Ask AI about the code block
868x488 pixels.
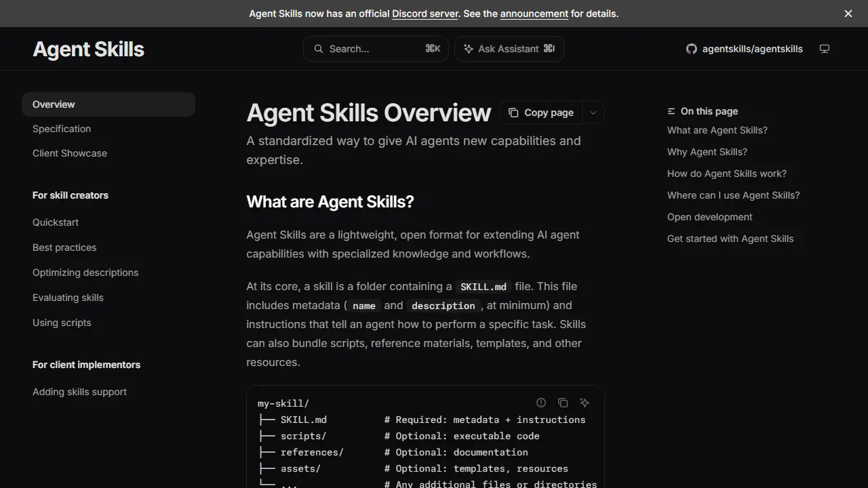coord(585,403)
